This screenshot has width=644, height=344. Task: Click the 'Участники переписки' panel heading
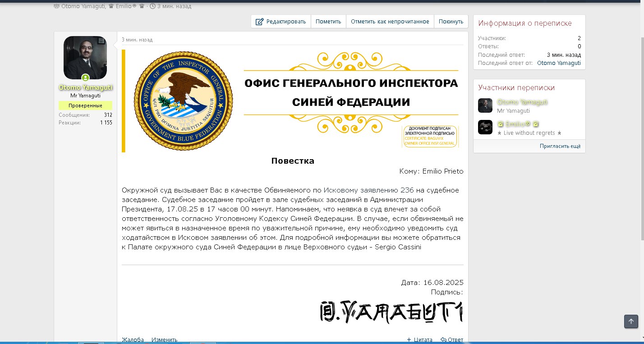tap(516, 87)
